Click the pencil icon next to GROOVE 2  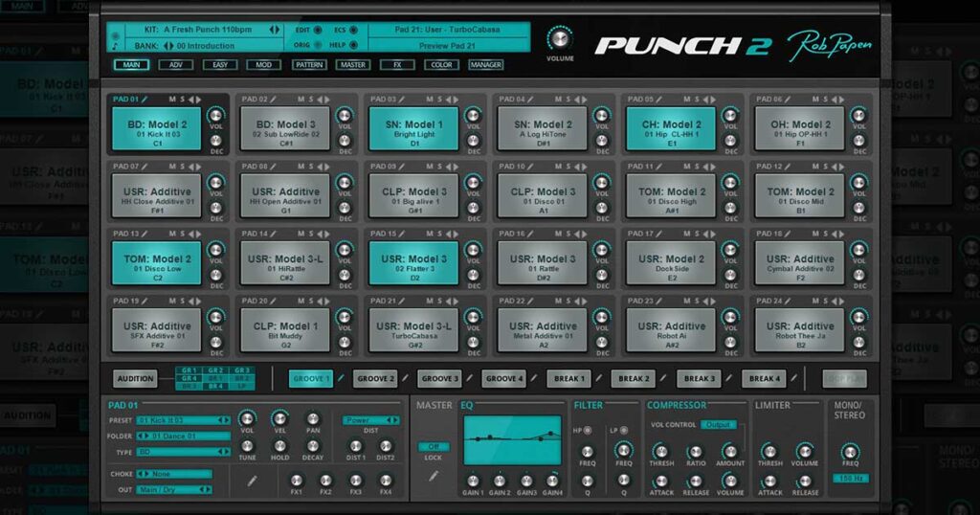[x=406, y=378]
